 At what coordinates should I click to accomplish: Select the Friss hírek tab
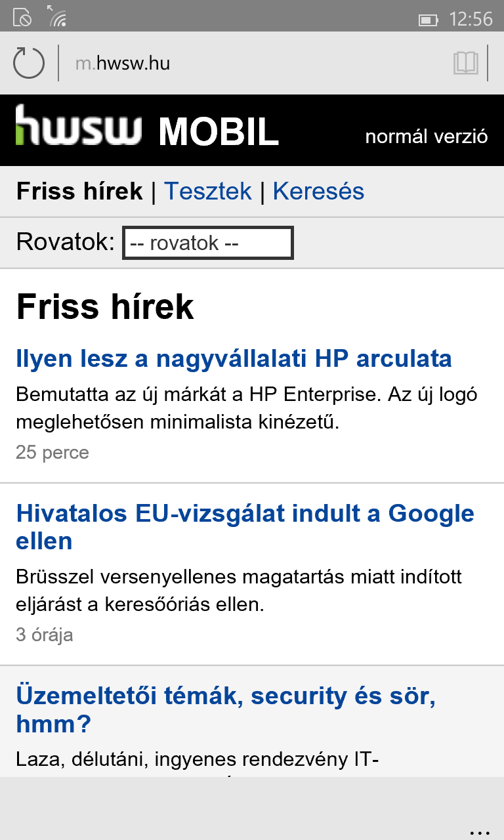click(x=79, y=191)
